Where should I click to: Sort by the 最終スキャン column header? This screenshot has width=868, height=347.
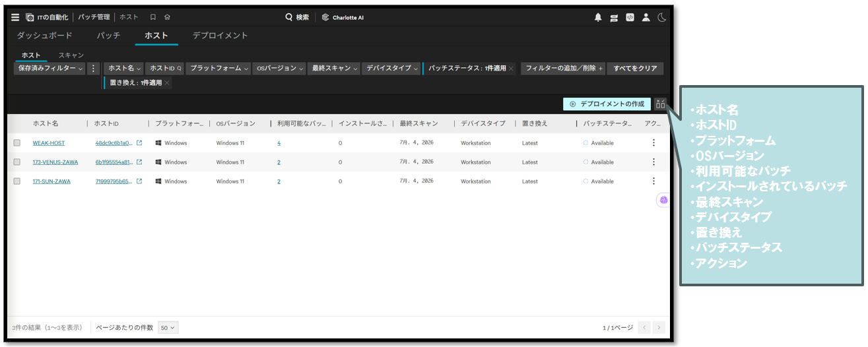418,123
